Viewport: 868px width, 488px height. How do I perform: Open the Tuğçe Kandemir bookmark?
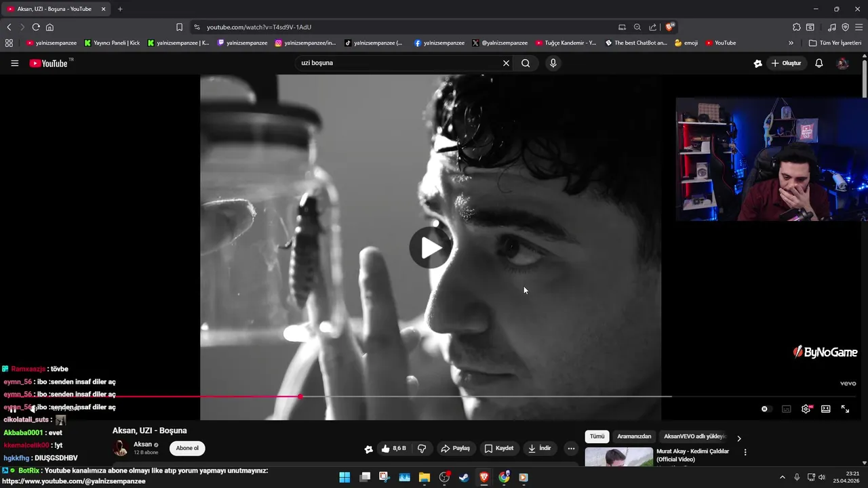tap(566, 43)
